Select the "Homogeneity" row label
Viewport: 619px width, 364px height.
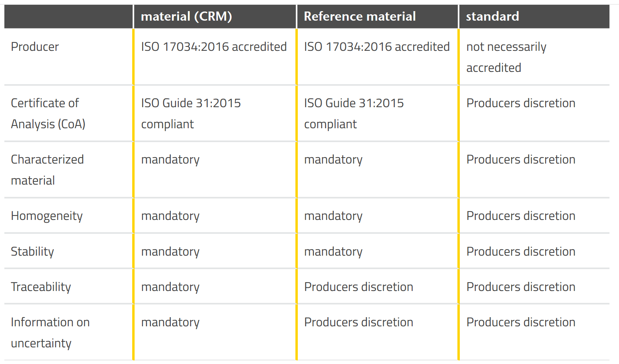click(x=47, y=216)
